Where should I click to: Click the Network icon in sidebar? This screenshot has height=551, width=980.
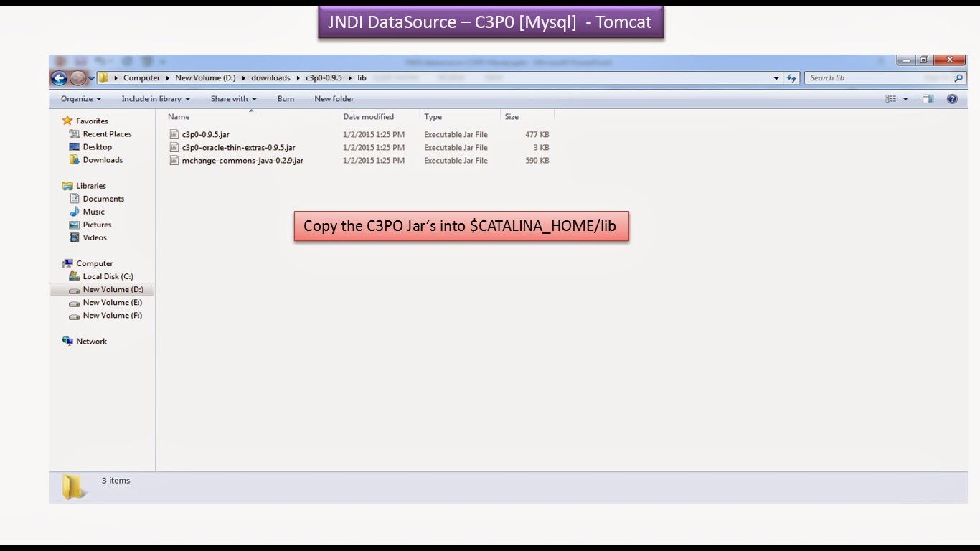(67, 341)
